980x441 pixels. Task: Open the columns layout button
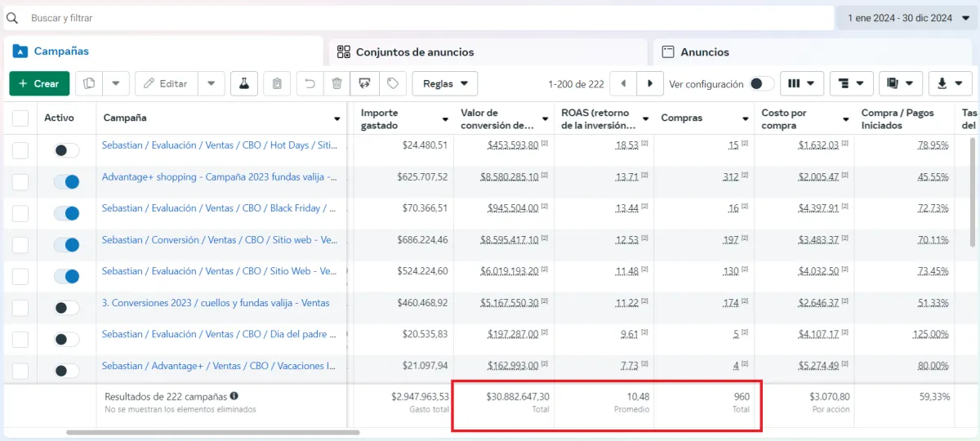click(801, 83)
